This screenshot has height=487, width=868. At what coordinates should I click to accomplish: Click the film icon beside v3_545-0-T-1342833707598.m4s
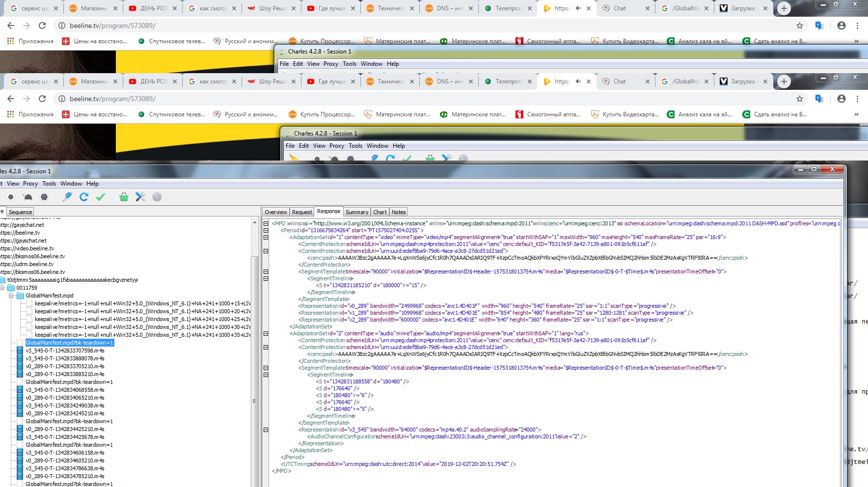[20, 351]
